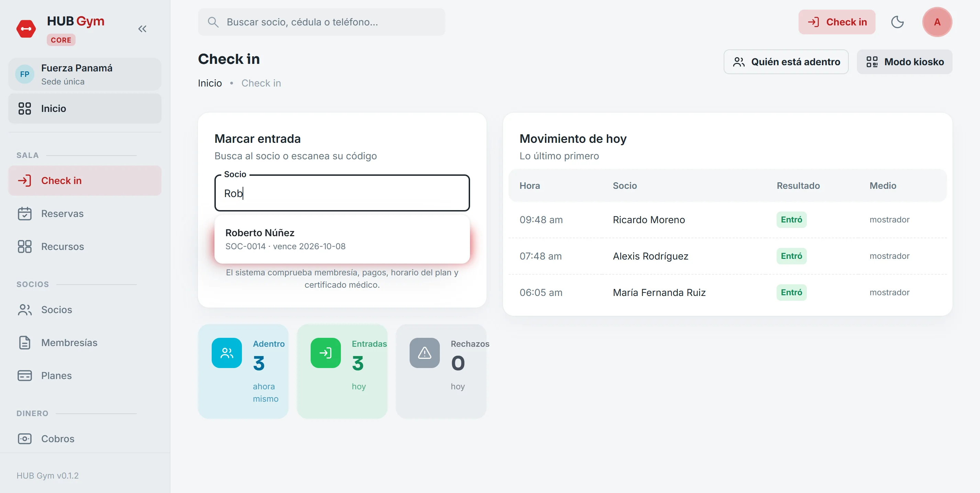Select Check in in the sidebar

85,181
